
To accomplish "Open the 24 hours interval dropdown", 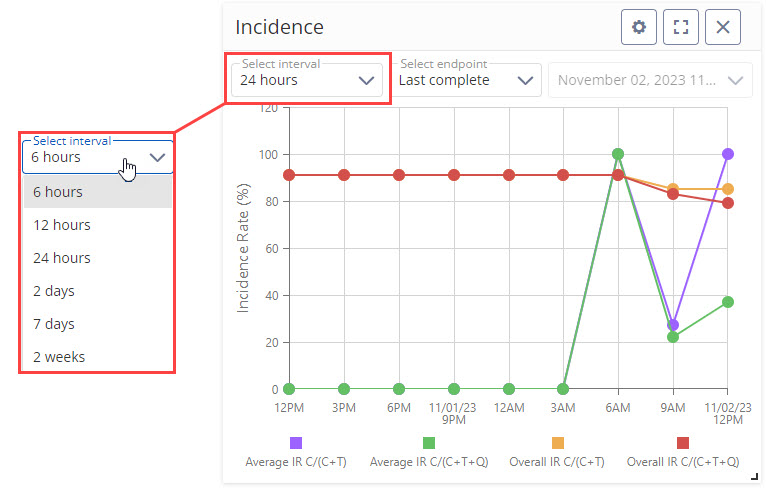I will (x=306, y=80).
